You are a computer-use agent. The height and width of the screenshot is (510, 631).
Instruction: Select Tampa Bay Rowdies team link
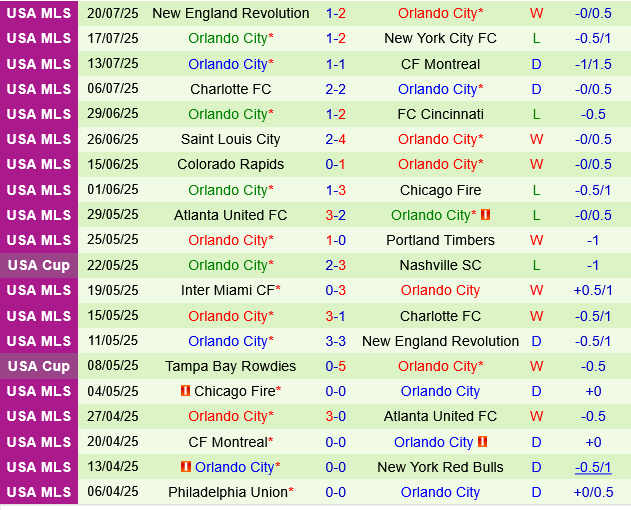[x=230, y=366]
